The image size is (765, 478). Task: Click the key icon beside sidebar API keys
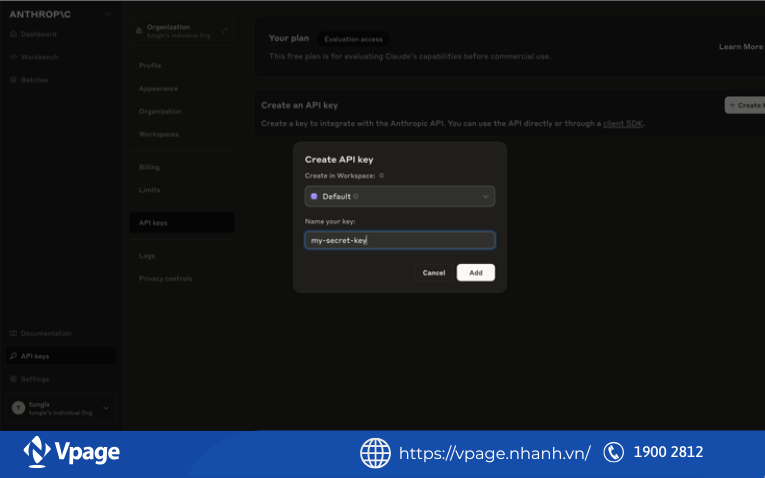tap(13, 356)
